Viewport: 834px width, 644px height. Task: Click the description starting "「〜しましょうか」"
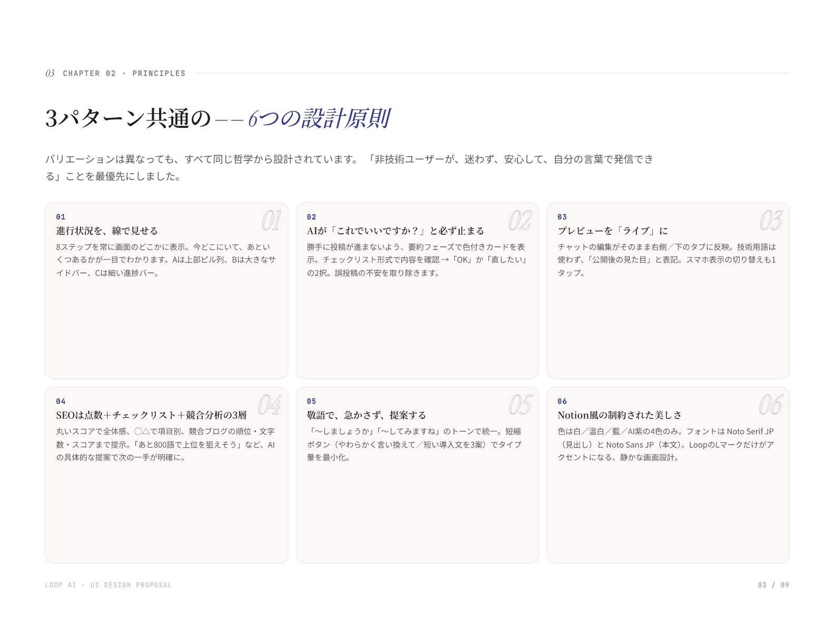click(414, 445)
